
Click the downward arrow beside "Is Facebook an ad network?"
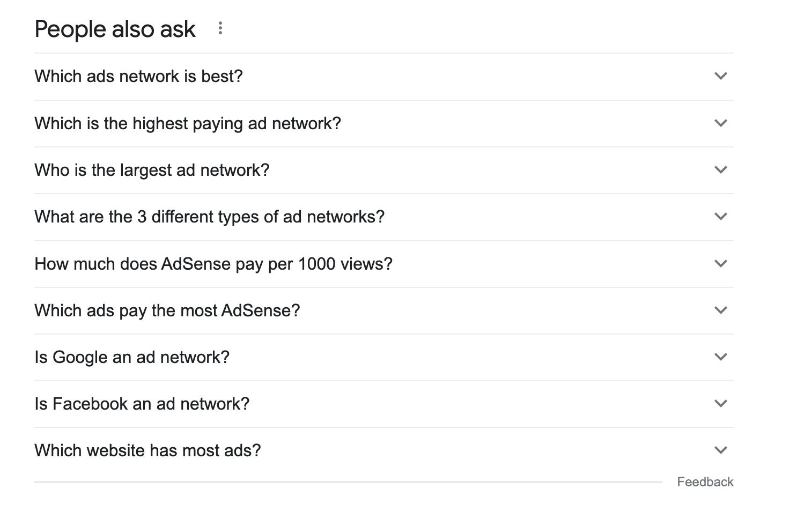coord(721,404)
